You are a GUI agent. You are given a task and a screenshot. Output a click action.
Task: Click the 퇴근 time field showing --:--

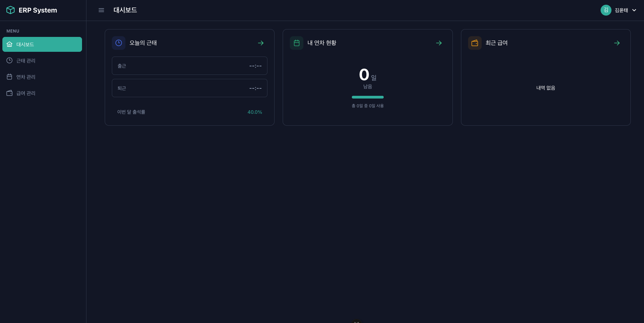pos(189,88)
